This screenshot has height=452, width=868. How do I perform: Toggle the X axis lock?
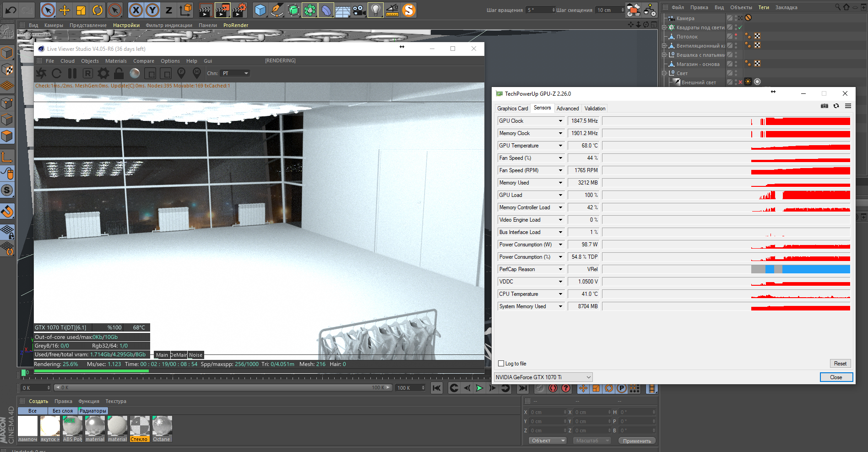tap(136, 10)
